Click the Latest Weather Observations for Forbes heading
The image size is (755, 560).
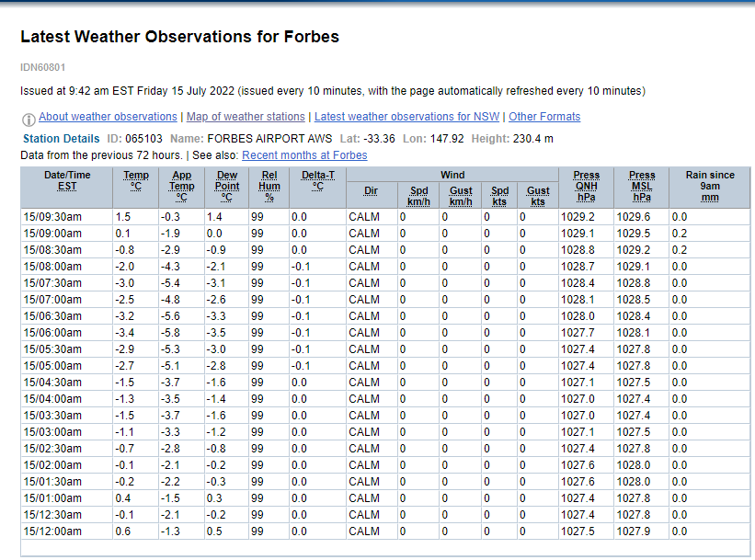click(179, 37)
